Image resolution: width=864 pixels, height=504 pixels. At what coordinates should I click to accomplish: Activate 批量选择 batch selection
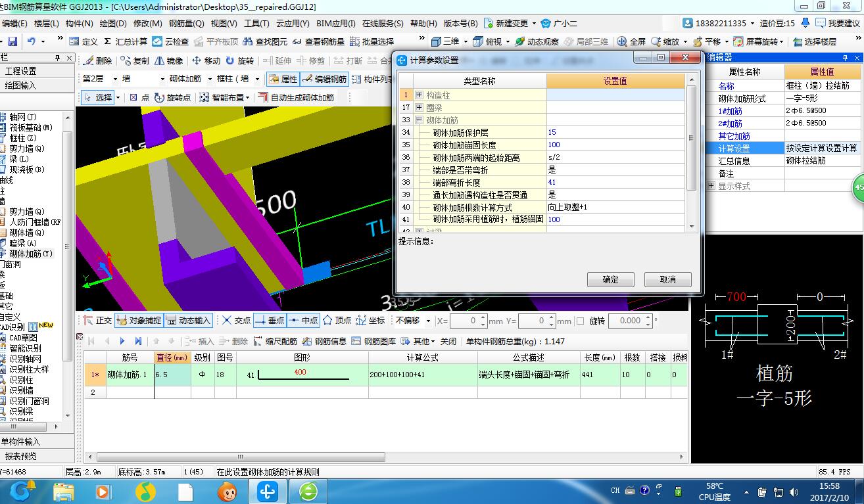[372, 41]
